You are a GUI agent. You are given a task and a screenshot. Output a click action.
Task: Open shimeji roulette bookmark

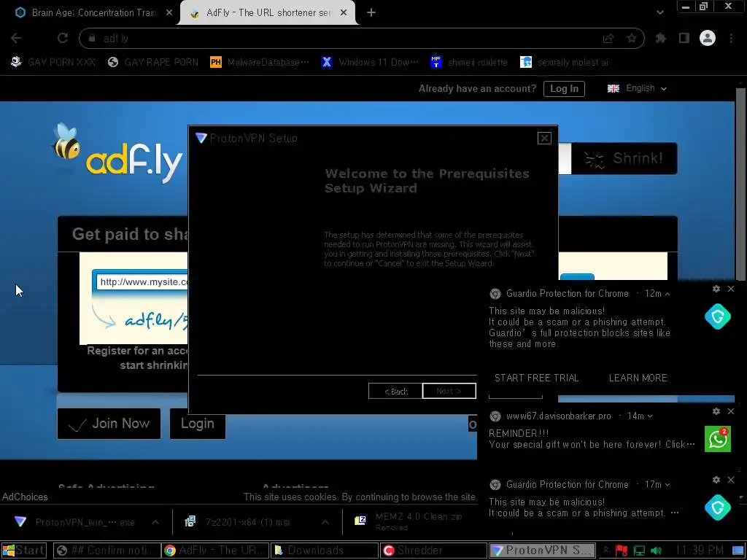point(469,63)
